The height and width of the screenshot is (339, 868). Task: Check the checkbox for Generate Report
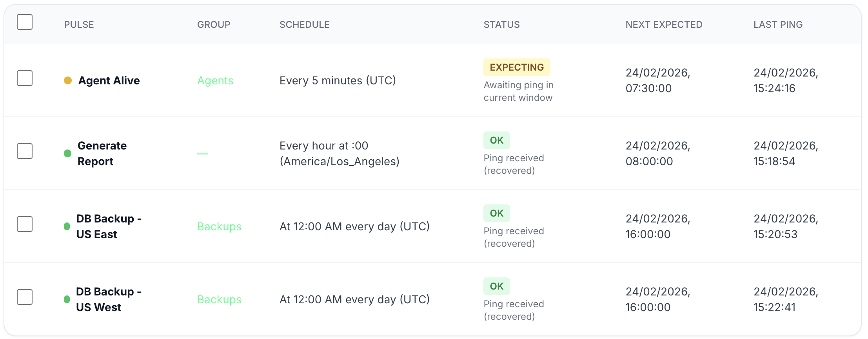[x=24, y=151]
